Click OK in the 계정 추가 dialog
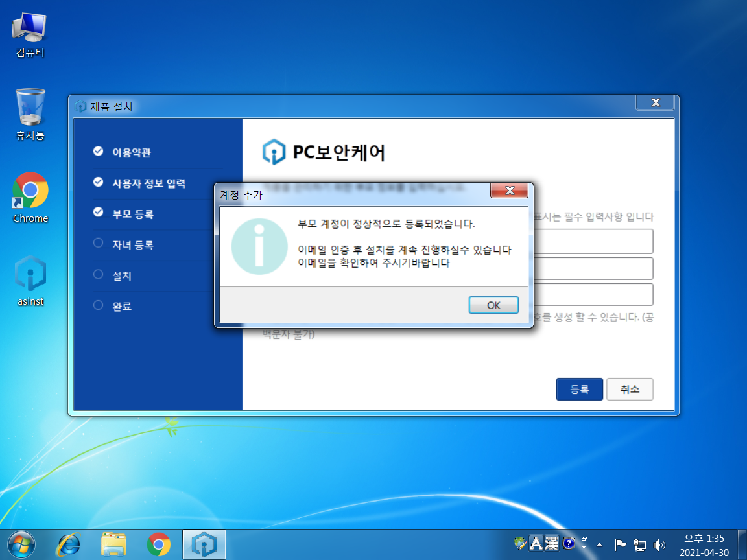Screen dimensions: 747x560 point(493,305)
